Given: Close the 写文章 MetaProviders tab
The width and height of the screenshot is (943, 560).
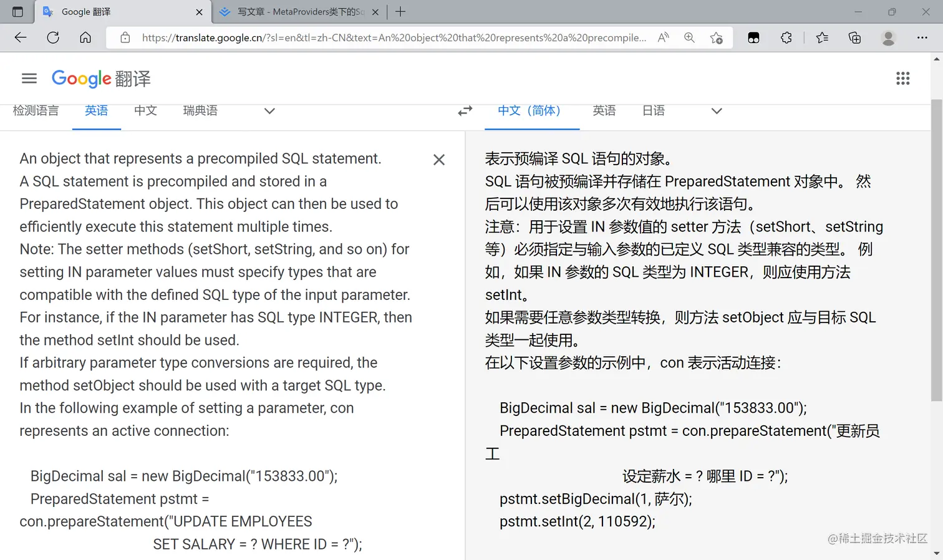Looking at the screenshot, I should click(x=375, y=12).
